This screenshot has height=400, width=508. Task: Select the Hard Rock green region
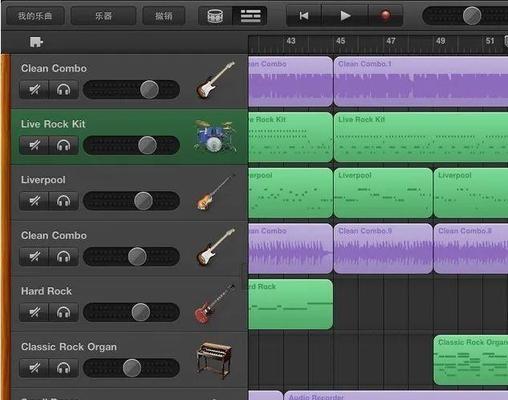pos(290,304)
